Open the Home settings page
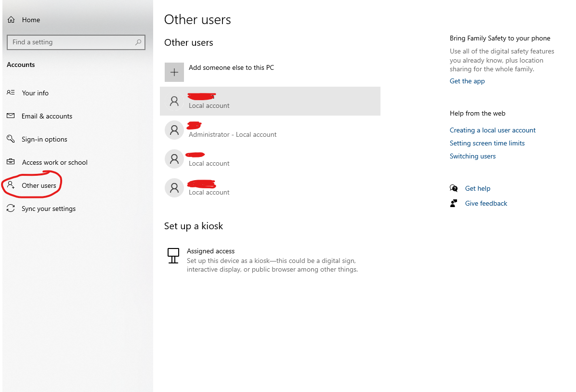 [x=31, y=20]
